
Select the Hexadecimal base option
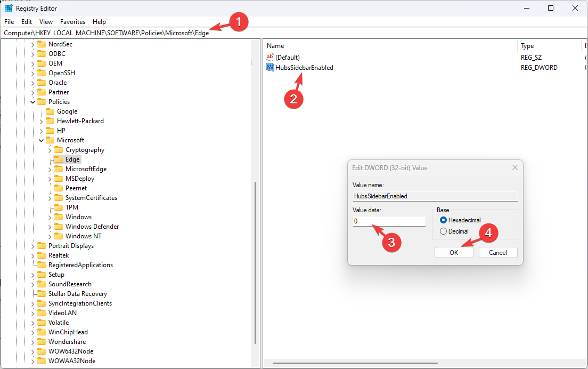click(x=443, y=220)
